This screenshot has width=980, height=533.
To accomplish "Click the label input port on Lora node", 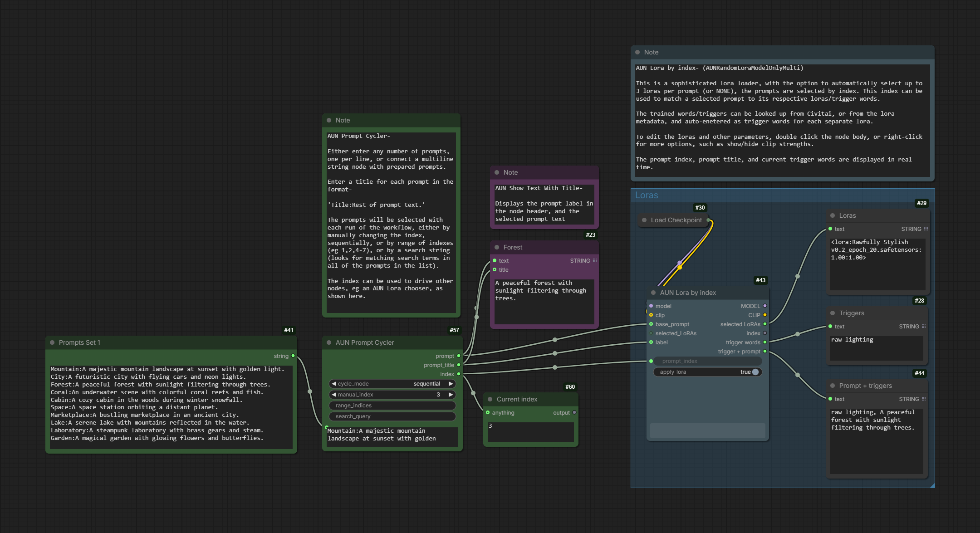I will click(651, 342).
